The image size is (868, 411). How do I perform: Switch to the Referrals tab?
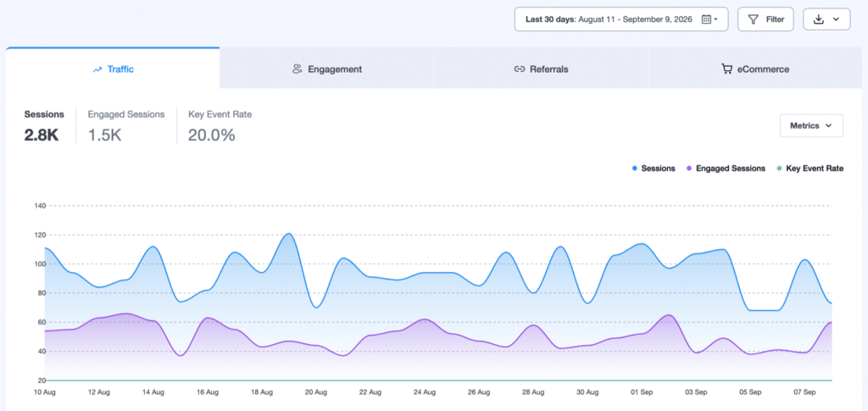pos(541,69)
